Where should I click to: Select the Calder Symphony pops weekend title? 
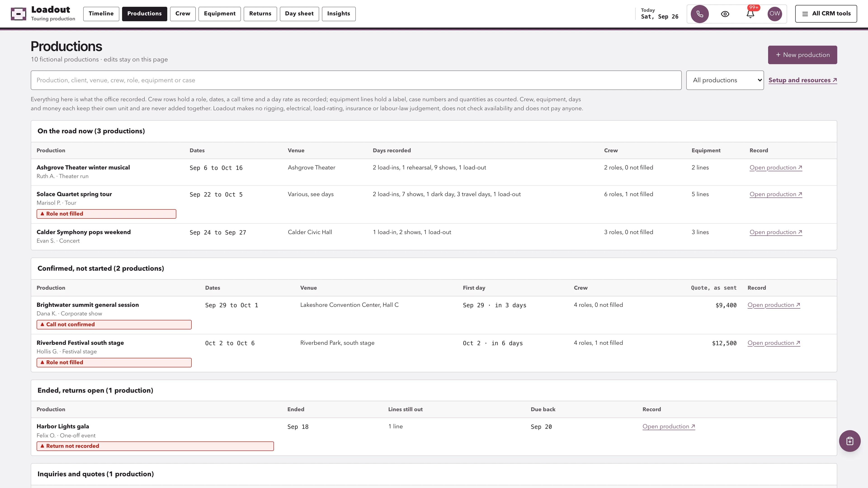coord(84,232)
